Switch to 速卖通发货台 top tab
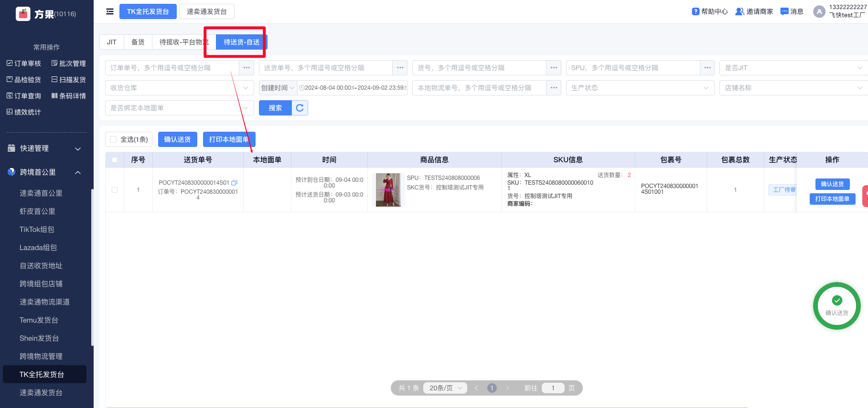The width and height of the screenshot is (868, 408). [206, 11]
